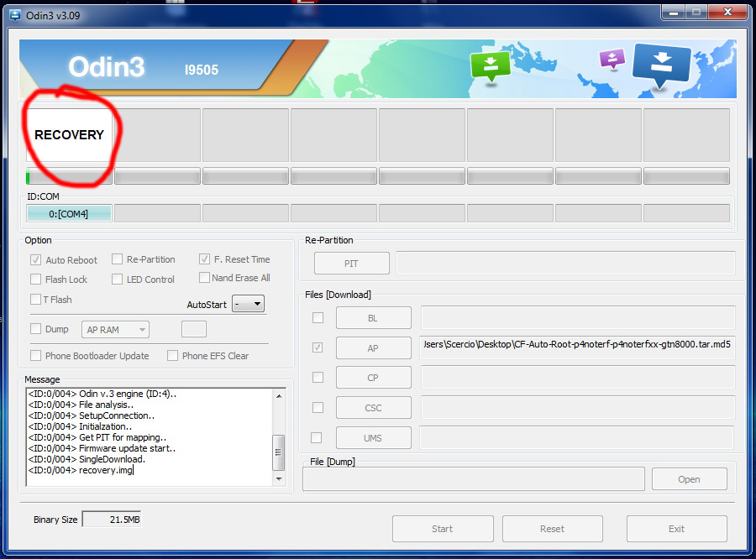Tick the BL file checkbox
Image resolution: width=756 pixels, height=559 pixels.
317,318
